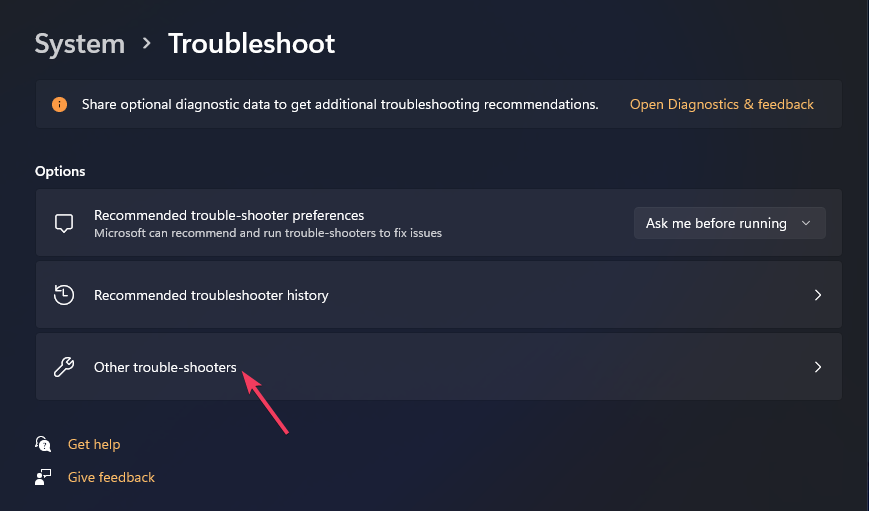Open the 'Ask me before running' dropdown
Screen dimensions: 869x511
tap(729, 223)
